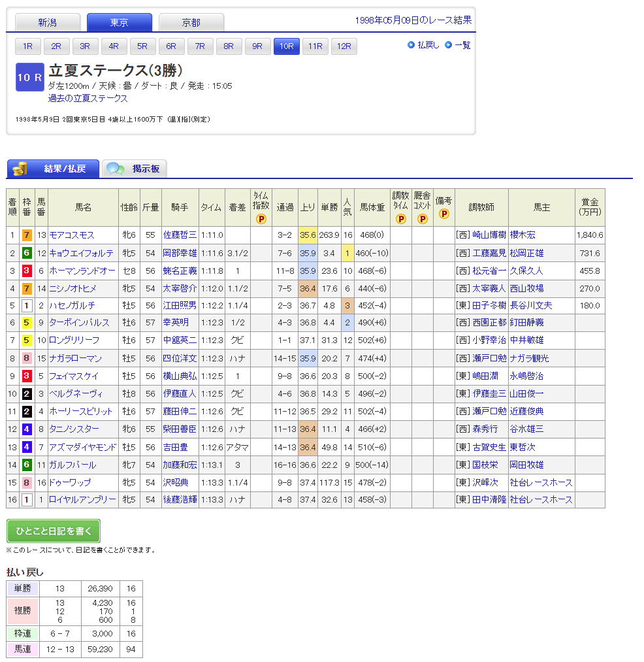
Task: Click ひとこと日記を書く green button
Action: [x=54, y=531]
